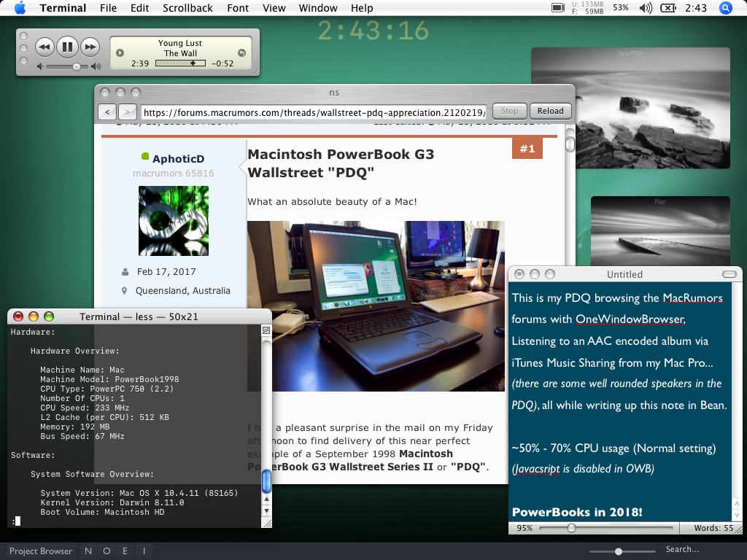Click the Bean toolbar toggle pill button
Viewport: 747px width, 560px height.
tap(729, 274)
